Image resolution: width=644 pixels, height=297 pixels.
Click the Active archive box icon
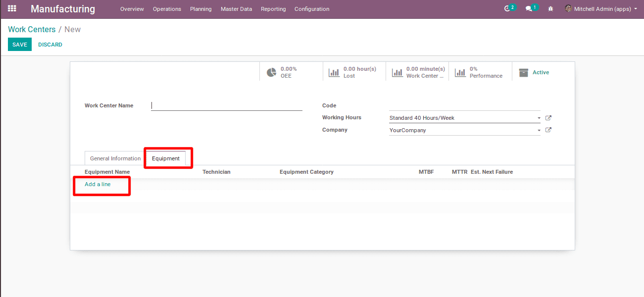tap(523, 72)
